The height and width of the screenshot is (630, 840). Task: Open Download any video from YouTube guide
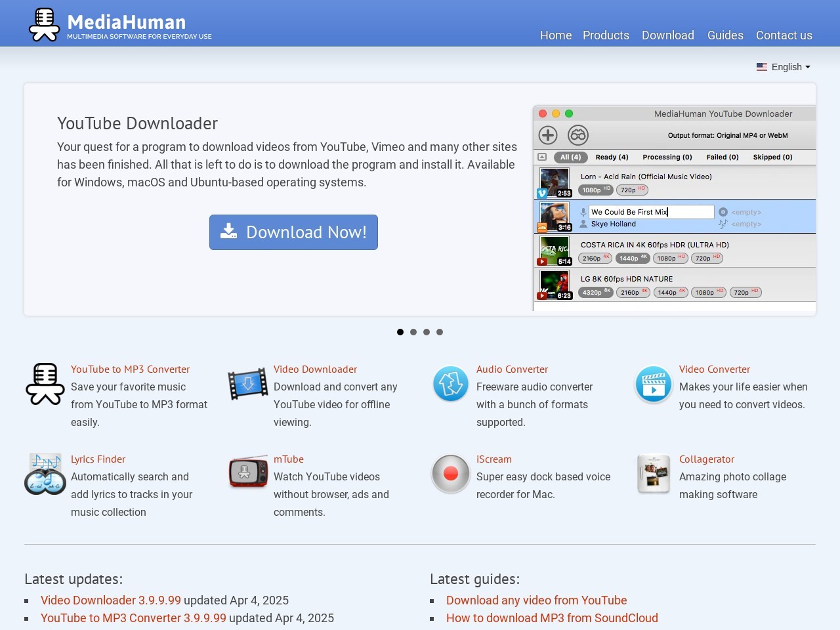click(536, 600)
